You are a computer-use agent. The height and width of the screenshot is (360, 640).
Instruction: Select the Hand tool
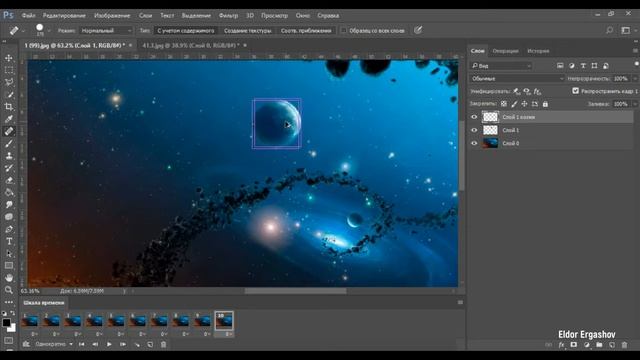(9, 278)
